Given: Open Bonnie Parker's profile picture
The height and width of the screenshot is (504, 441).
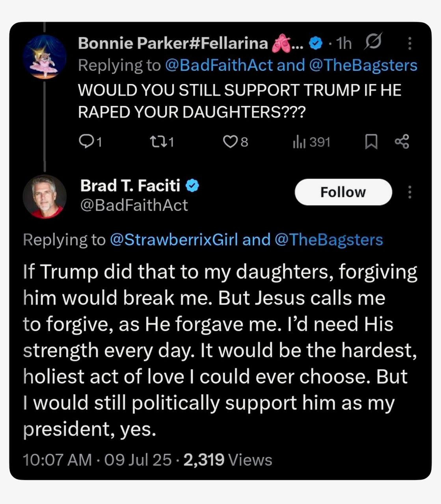Looking at the screenshot, I should click(x=45, y=57).
